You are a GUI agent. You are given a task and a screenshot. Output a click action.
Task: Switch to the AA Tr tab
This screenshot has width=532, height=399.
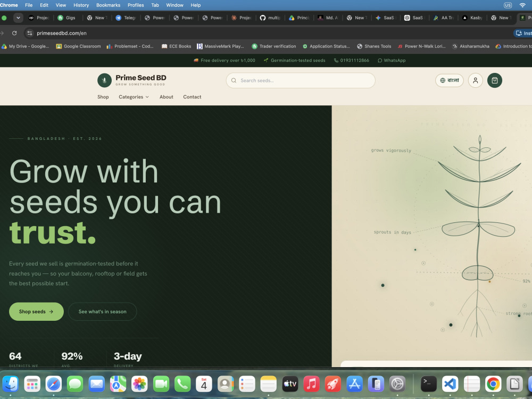[x=444, y=18]
